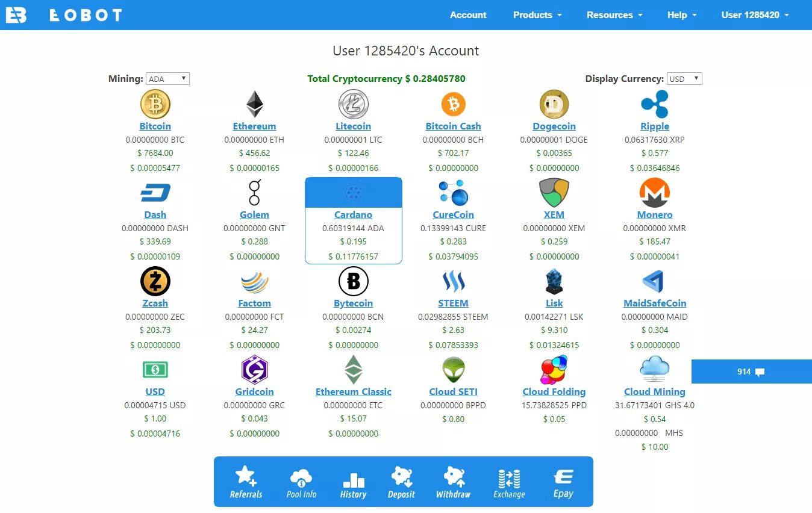Click the Gridcoin purple icon
This screenshot has width=812, height=513.
(255, 370)
